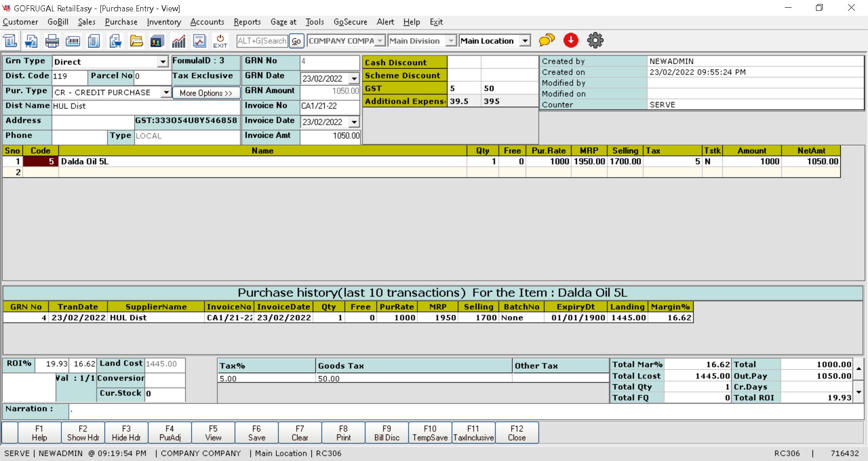The width and height of the screenshot is (868, 461).
Task: Open the Main Location dropdown
Action: coord(525,41)
